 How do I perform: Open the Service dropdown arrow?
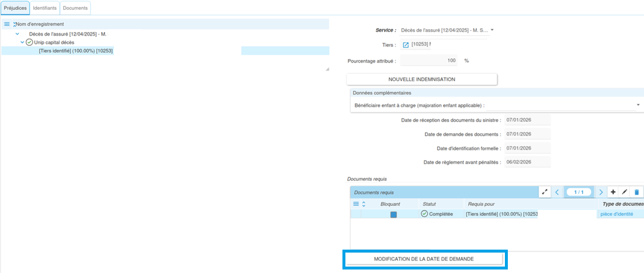[x=492, y=30]
